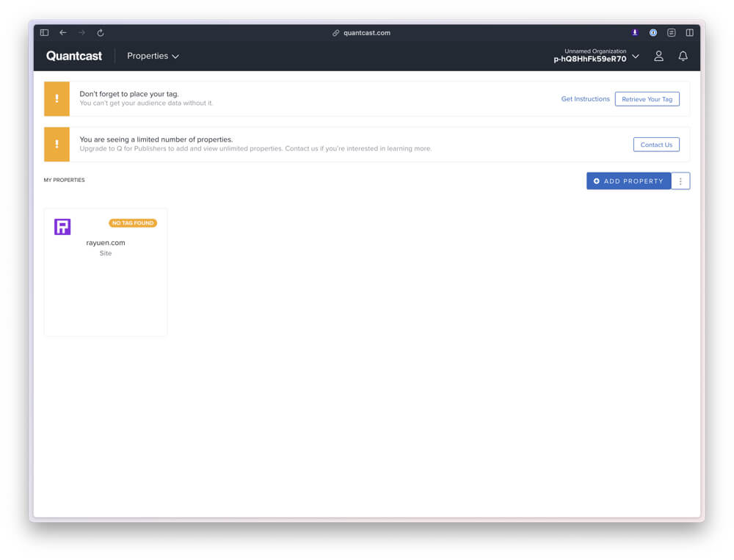Click the Add Property button
This screenshot has height=560, width=734.
click(x=629, y=181)
